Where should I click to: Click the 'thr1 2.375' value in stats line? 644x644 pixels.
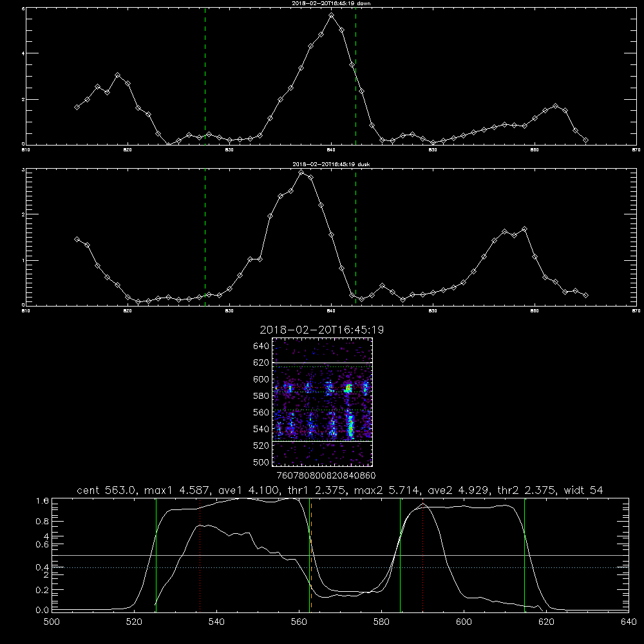click(x=317, y=490)
